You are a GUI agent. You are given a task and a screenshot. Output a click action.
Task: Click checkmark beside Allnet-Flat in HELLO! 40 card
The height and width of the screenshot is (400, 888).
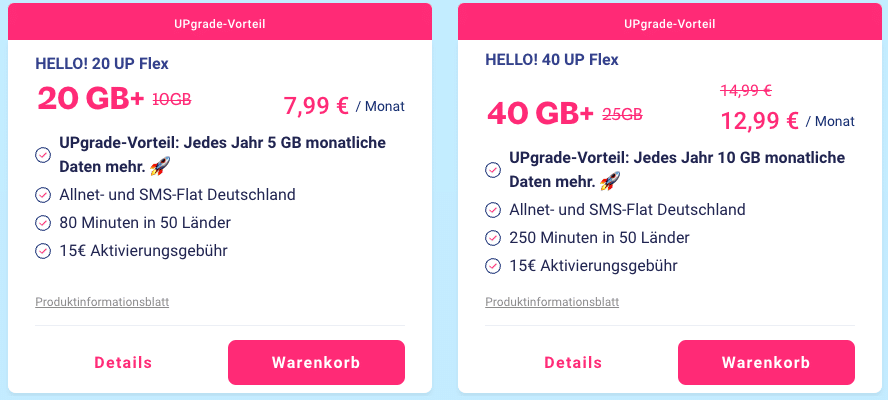(x=493, y=210)
